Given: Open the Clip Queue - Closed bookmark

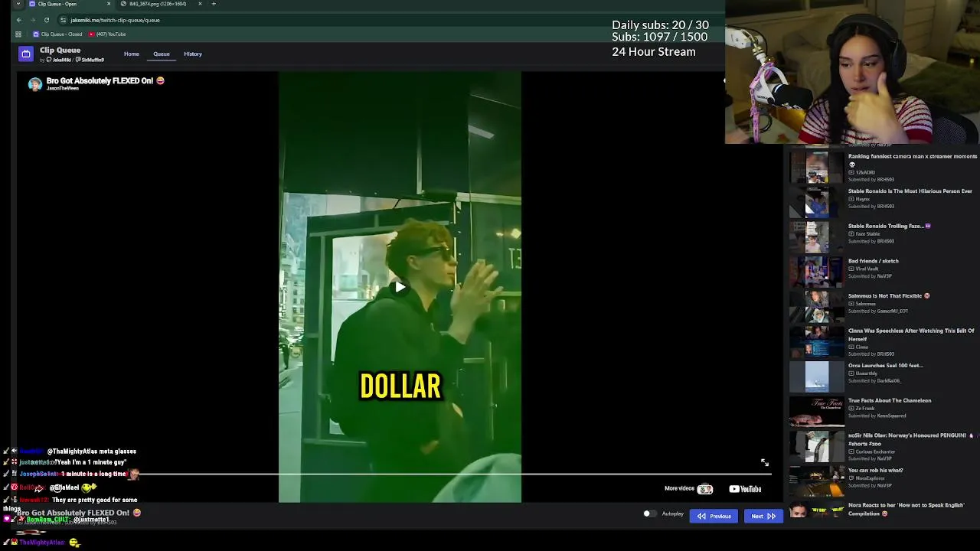Looking at the screenshot, I should (57, 34).
